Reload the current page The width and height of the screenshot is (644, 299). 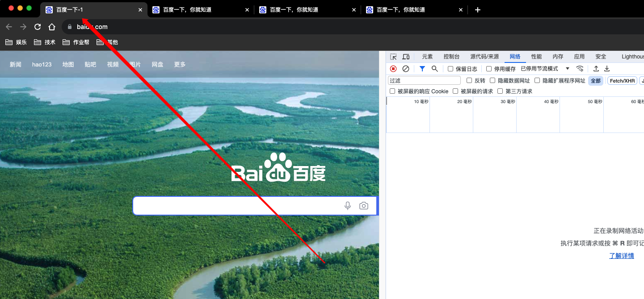pyautogui.click(x=38, y=27)
